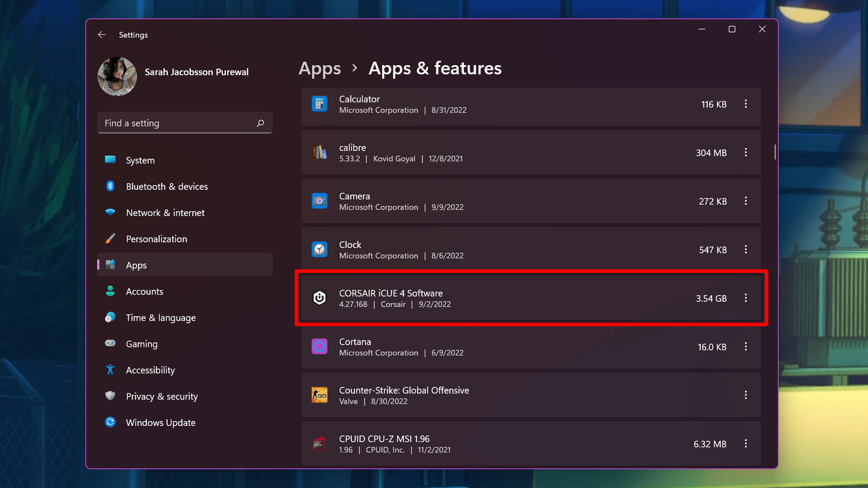Screen dimensions: 868x488
Task: Select the Cortana app name
Action: 355,342
